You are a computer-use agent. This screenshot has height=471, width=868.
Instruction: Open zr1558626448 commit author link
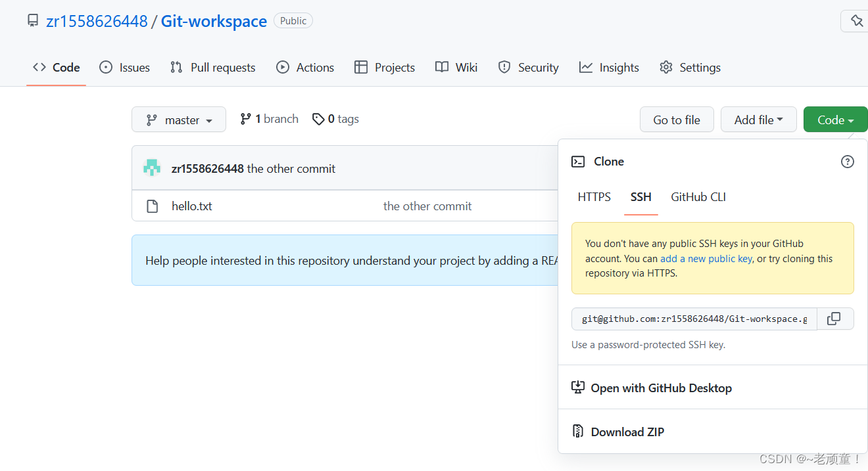click(208, 169)
